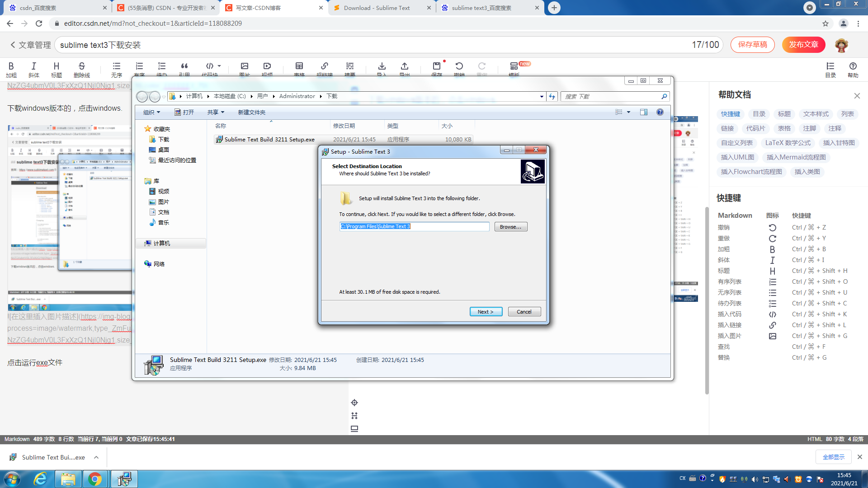Click Next in the Setup wizard
Viewport: 868px width, 488px height.
(486, 312)
